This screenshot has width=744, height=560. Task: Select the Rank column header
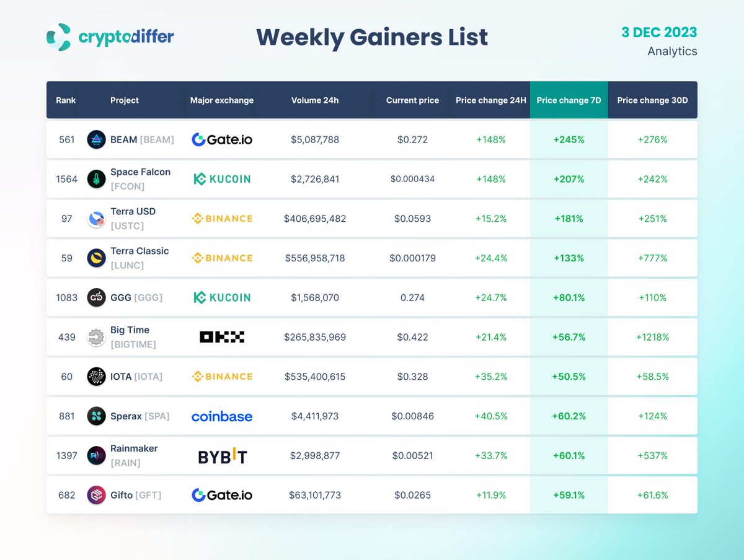66,100
